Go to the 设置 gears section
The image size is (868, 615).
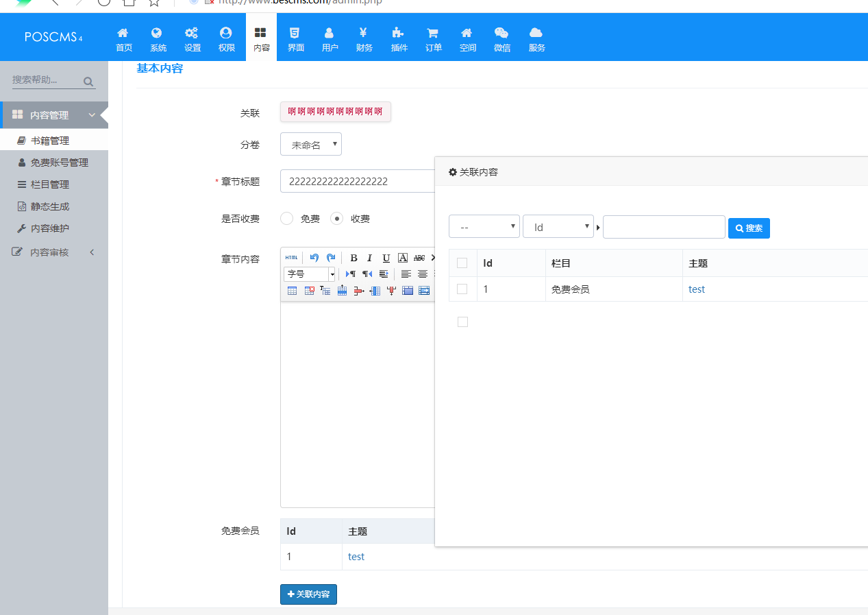click(193, 40)
